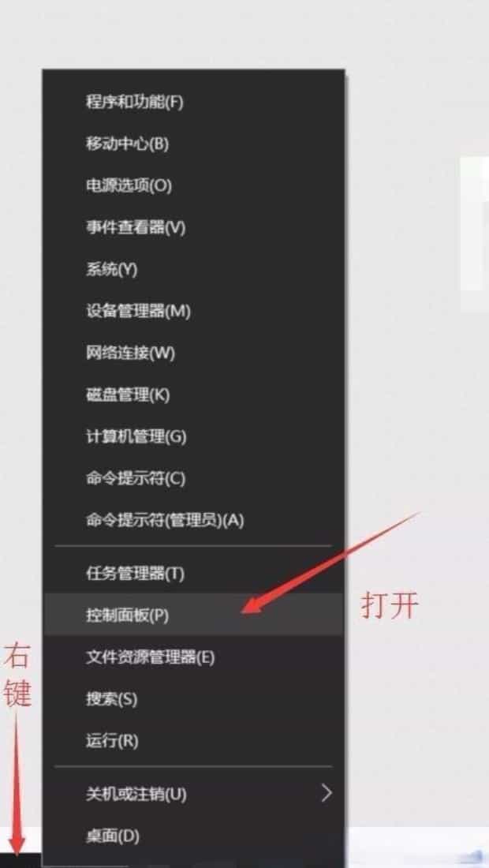Choose 系统(Y) in the context menu
The width and height of the screenshot is (489, 868).
coord(193,270)
